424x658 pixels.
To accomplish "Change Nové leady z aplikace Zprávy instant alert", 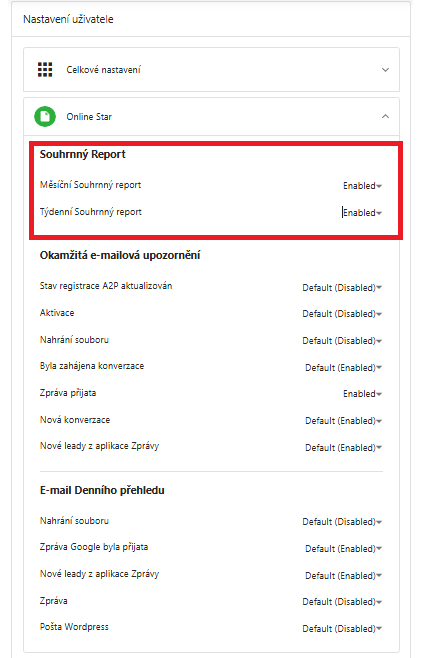I will click(x=343, y=448).
